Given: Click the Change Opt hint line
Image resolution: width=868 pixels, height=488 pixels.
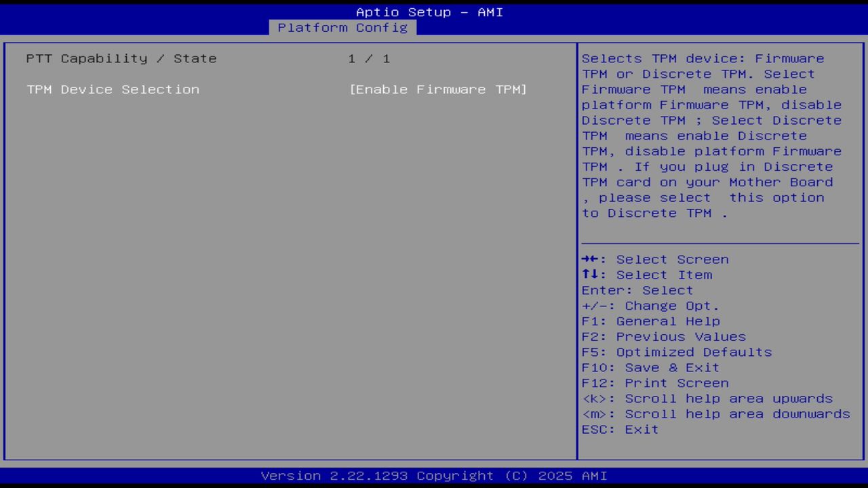Looking at the screenshot, I should coord(650,306).
